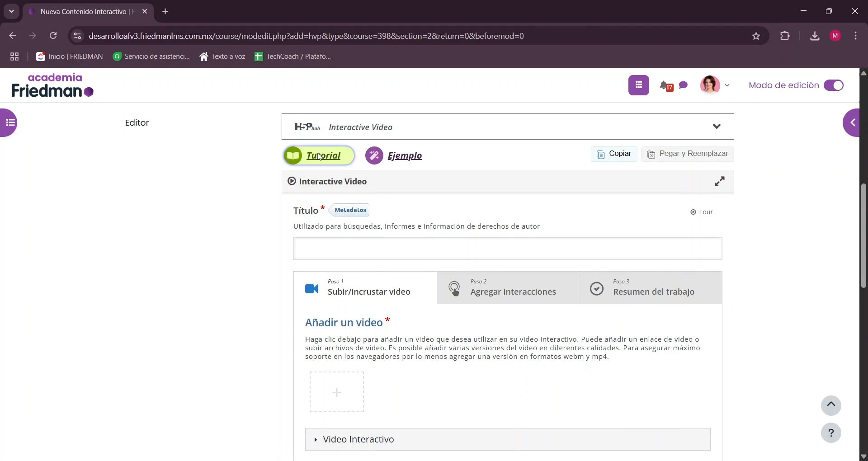This screenshot has width=868, height=461.
Task: Open the tab search dropdown
Action: 11,12
